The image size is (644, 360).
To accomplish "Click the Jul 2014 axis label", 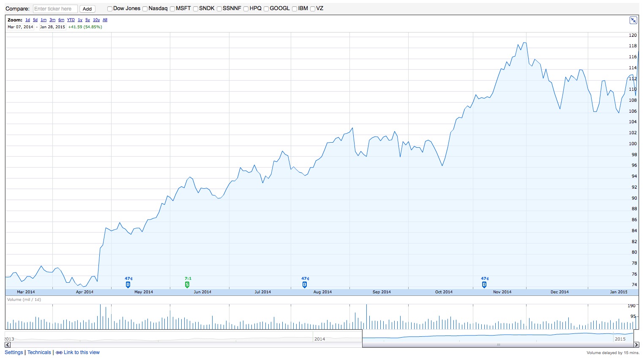I will [x=263, y=292].
